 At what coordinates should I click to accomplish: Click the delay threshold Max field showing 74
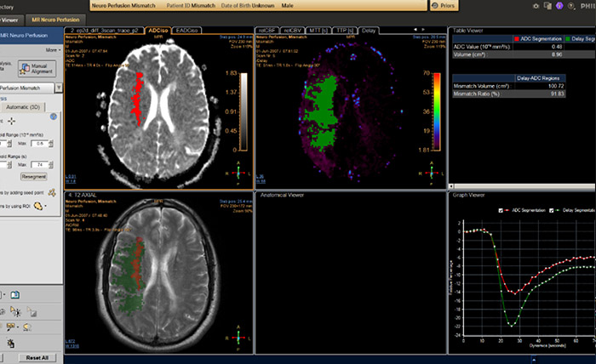point(39,165)
